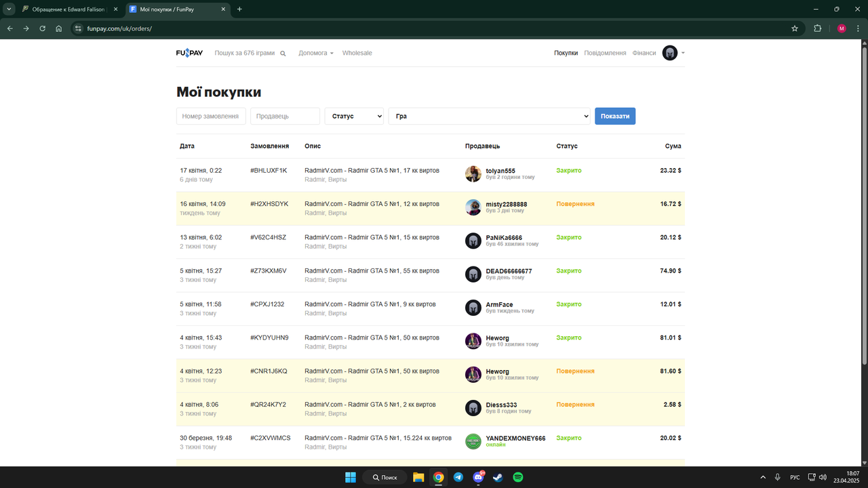868x488 pixels.
Task: Reload the page with refresh icon
Action: 43,28
